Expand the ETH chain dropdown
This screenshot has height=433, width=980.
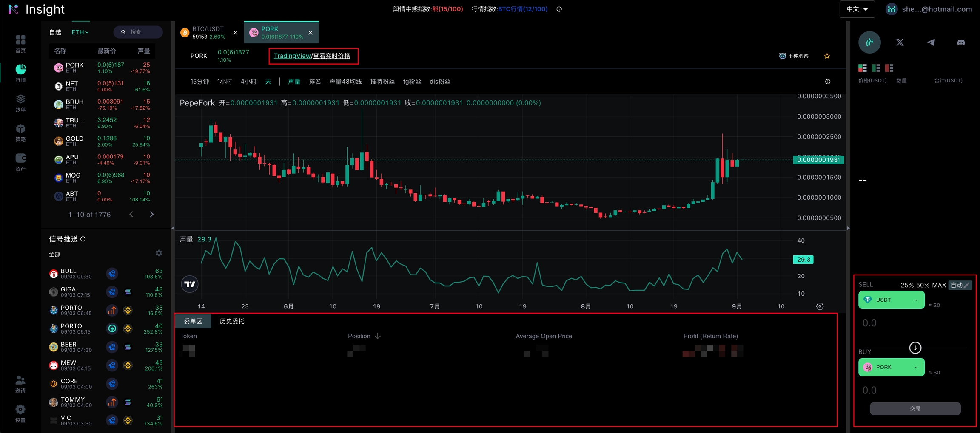pos(80,32)
